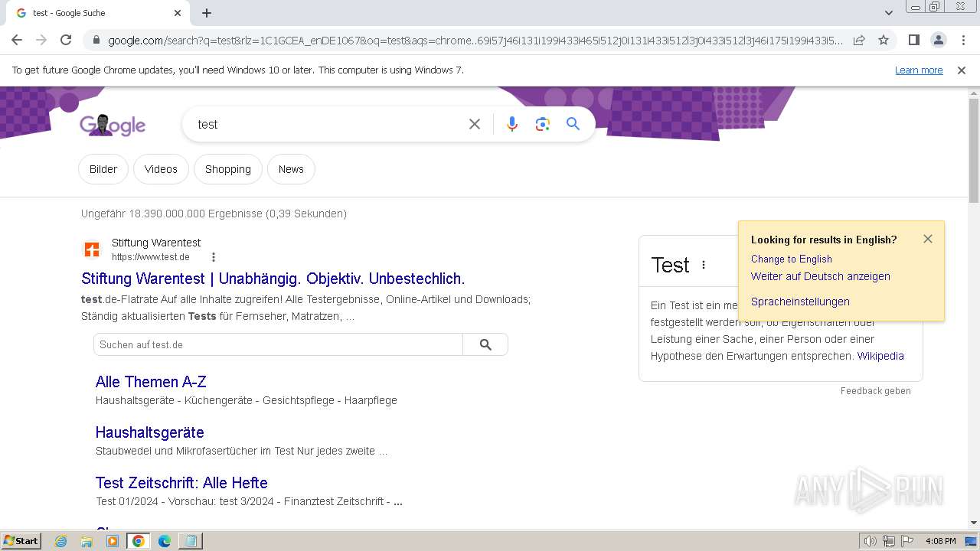Open more options on Test knowledge panel

(704, 265)
